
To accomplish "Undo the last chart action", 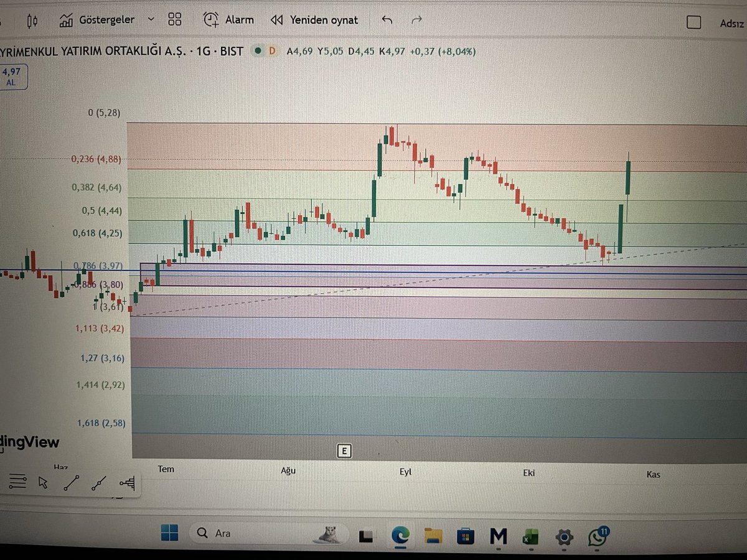I will coord(387,20).
